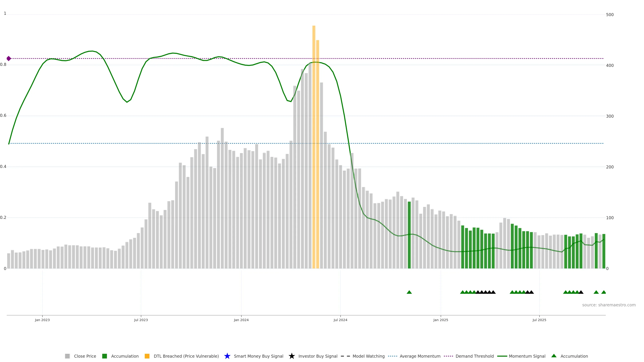Toggle the green Accumulation square legend icon
Image resolution: width=644 pixels, height=362 pixels.
(104, 356)
